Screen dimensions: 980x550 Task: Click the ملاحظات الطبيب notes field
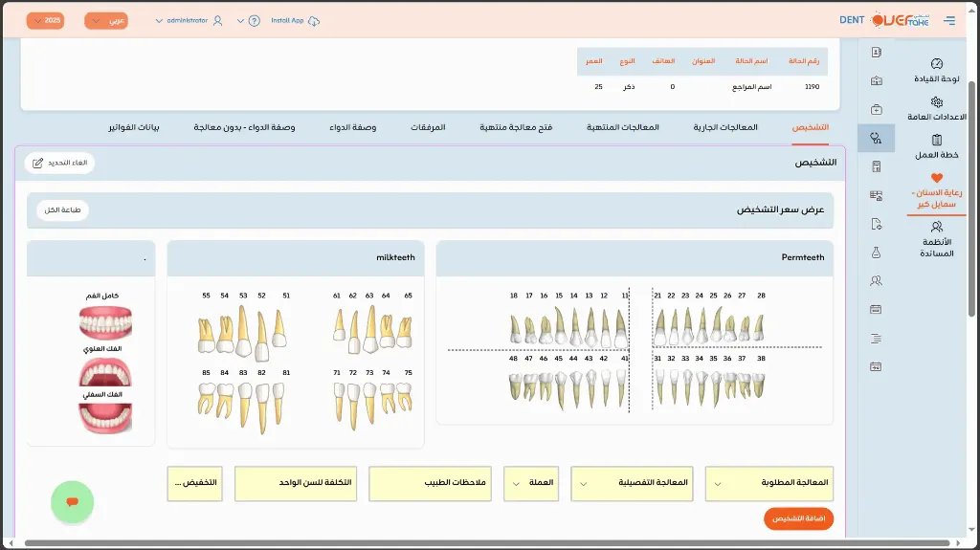click(430, 484)
